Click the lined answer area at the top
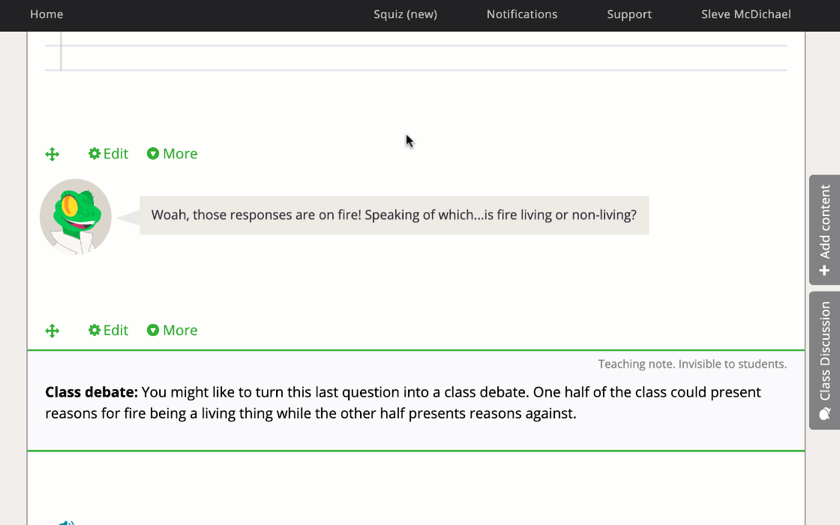Viewport: 840px width, 525px height. 416,52
